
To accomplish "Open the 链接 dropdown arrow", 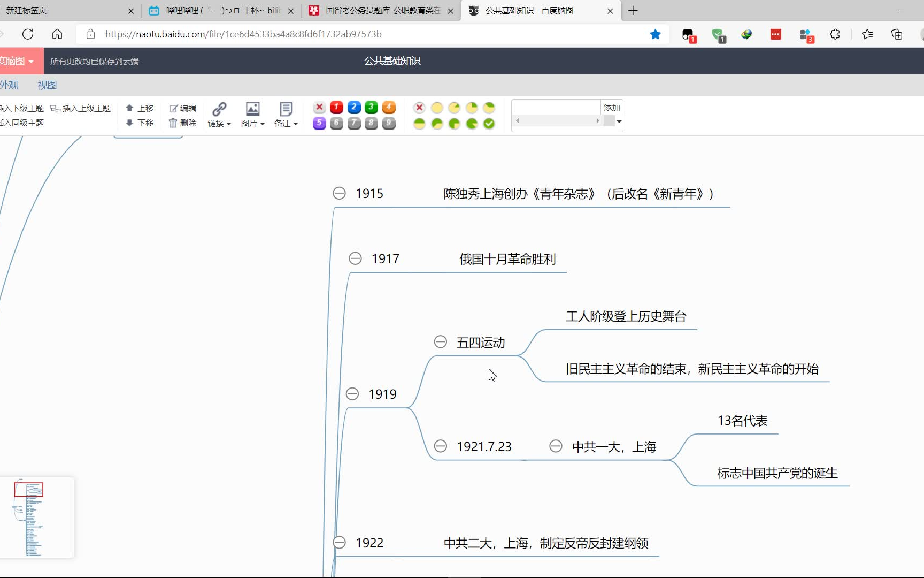I will tap(229, 124).
